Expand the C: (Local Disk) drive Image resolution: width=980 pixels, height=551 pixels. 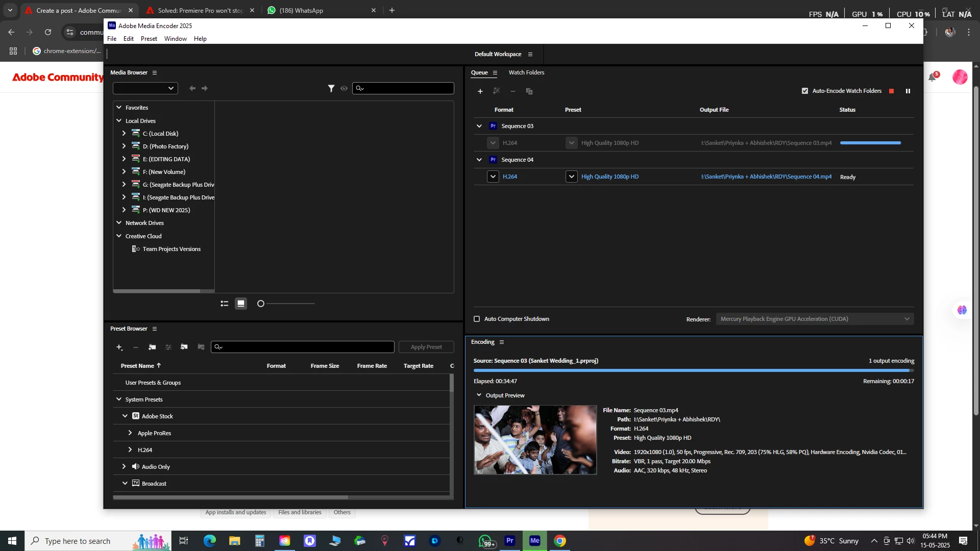tap(124, 133)
